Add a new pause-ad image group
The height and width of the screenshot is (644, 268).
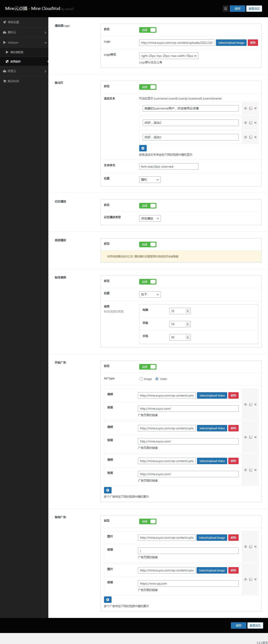tap(108, 599)
